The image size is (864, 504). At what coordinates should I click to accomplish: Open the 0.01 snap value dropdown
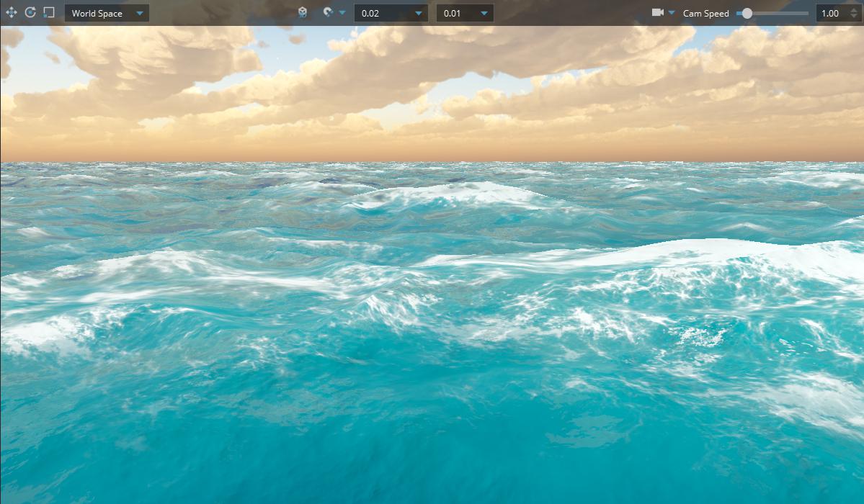coord(465,13)
